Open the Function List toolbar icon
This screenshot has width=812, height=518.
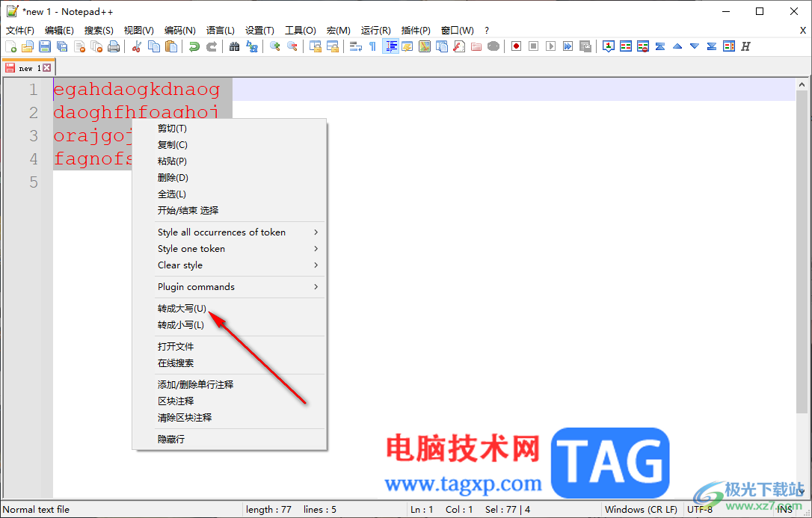coord(459,46)
